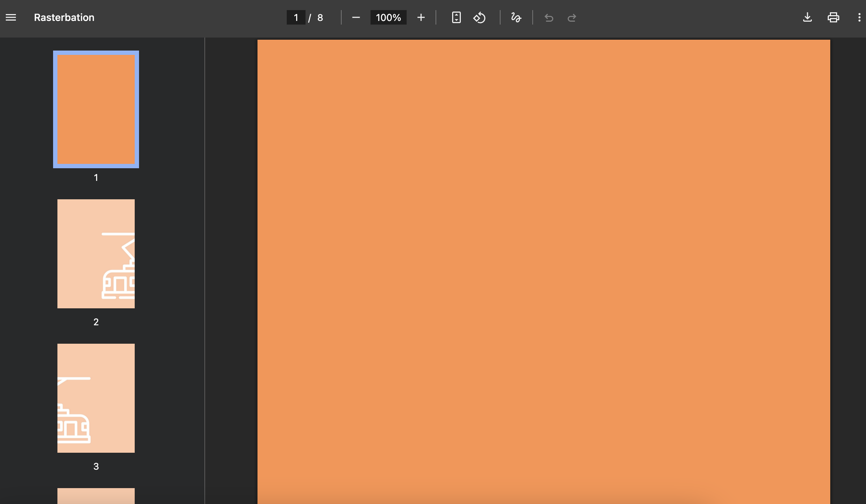This screenshot has width=866, height=504.
Task: Click the fit to page icon
Action: [x=456, y=17]
